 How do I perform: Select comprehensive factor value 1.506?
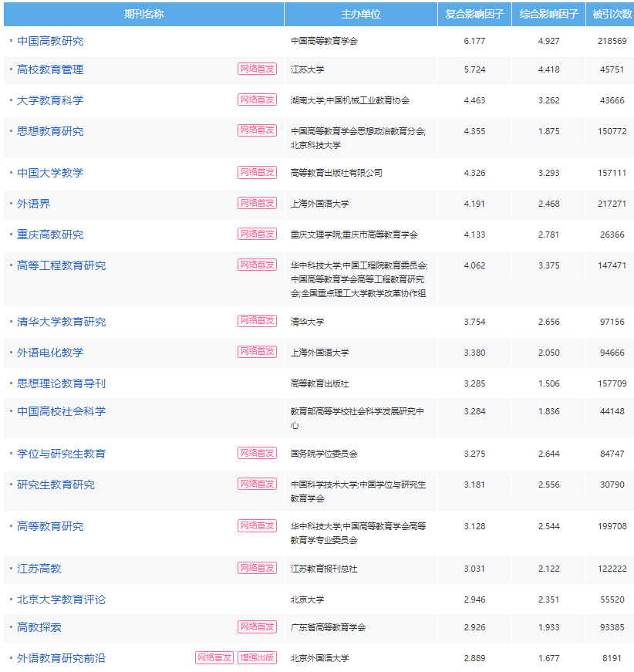[x=548, y=383]
